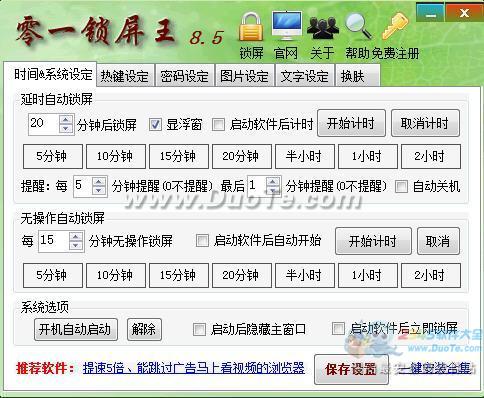Increase the 分钟无操作锁屏 spinner value
The width and height of the screenshot is (484, 398).
pos(76,236)
